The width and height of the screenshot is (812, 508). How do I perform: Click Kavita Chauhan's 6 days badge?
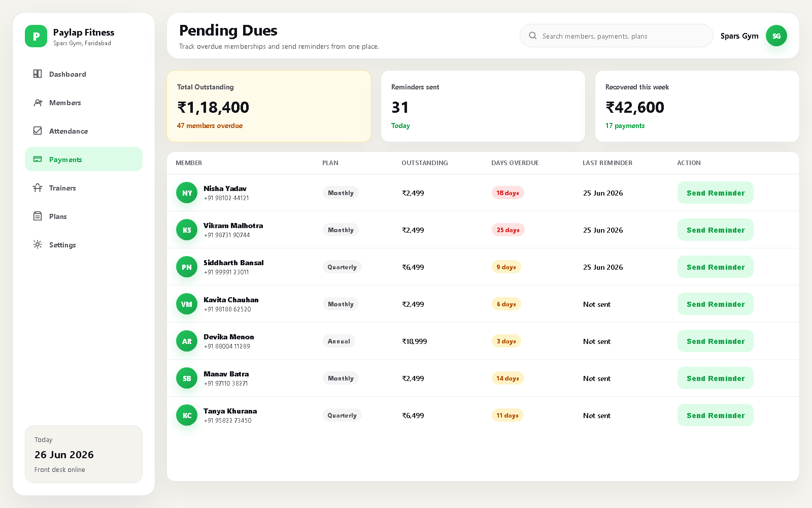pyautogui.click(x=506, y=304)
